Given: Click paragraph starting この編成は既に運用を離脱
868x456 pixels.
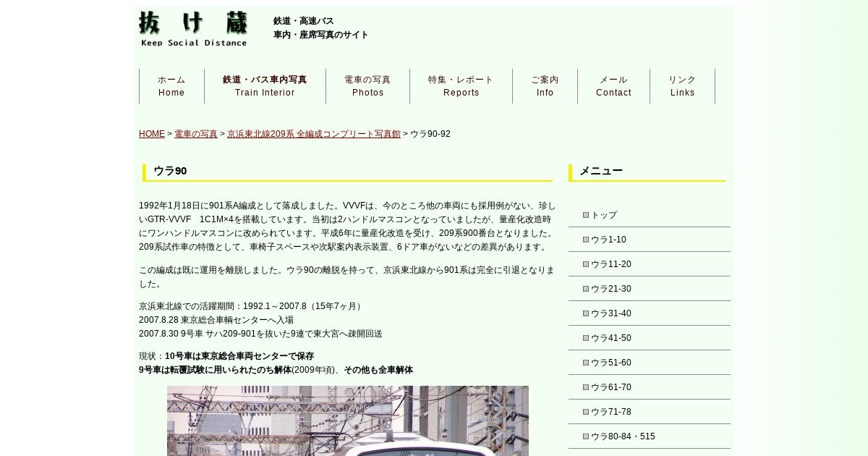Looking at the screenshot, I should coord(347,276).
